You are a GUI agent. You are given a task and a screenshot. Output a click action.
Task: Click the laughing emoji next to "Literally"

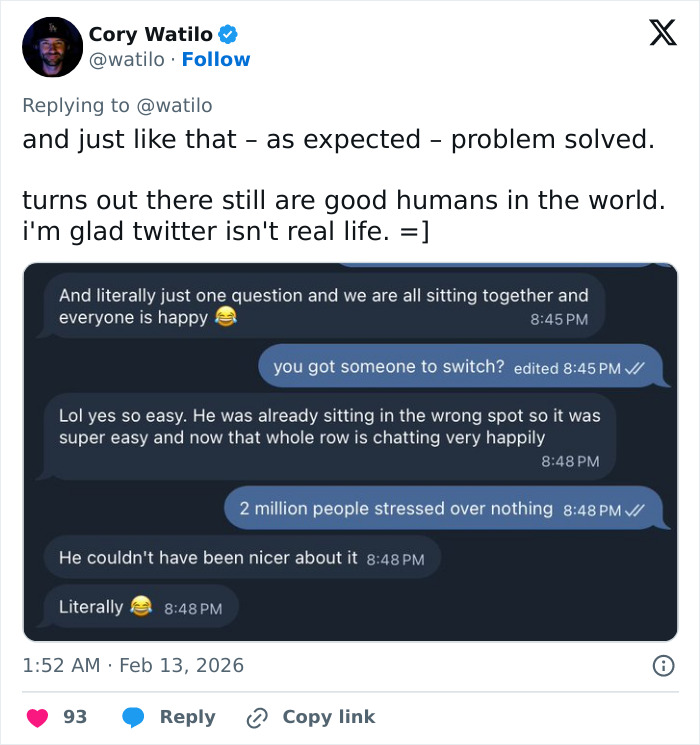[141, 607]
